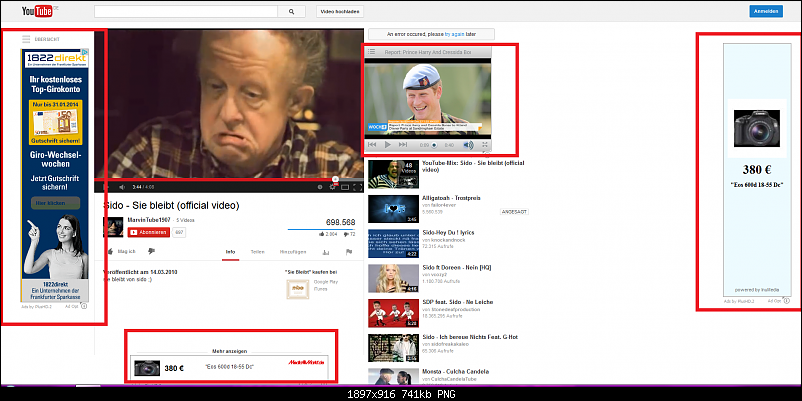Viewport: 802px width, 401px height.
Task: Open playlist icon in Prince Harry player
Action: (x=372, y=52)
